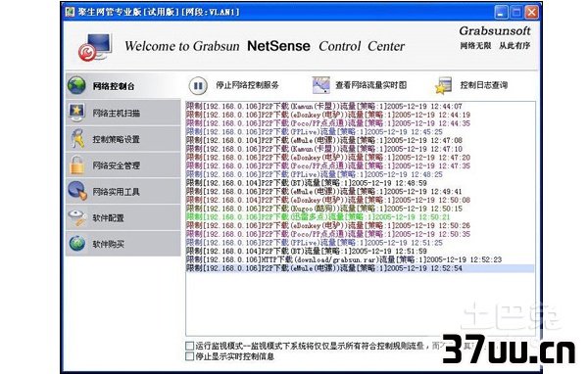Select the HTTP download grabsun.rar log line
588x374 pixels.
pos(344,259)
